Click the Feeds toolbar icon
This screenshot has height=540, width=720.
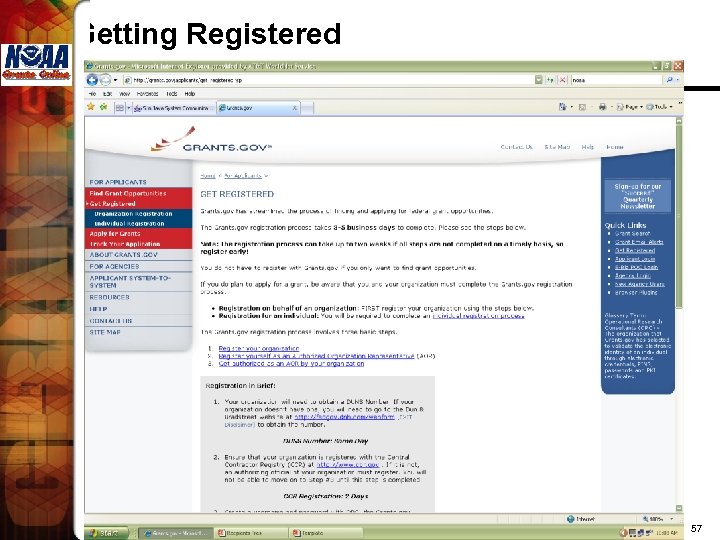click(582, 107)
